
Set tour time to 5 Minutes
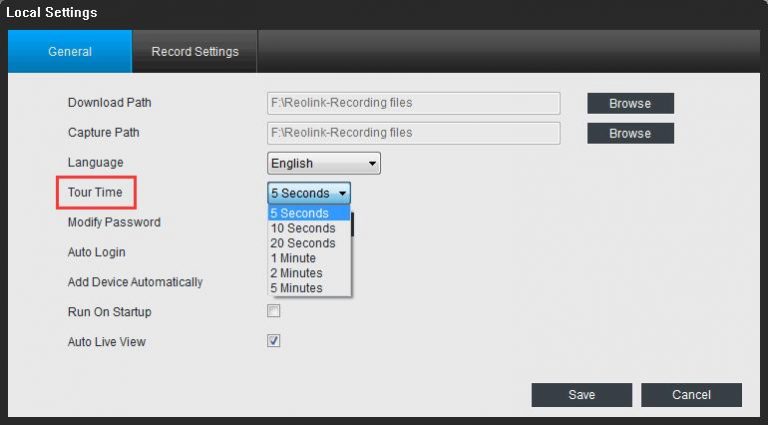pos(310,288)
